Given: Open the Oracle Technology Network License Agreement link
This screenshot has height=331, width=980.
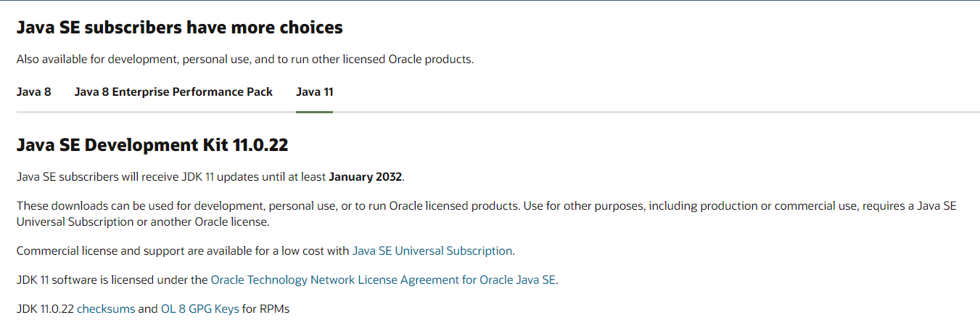Looking at the screenshot, I should pos(383,280).
